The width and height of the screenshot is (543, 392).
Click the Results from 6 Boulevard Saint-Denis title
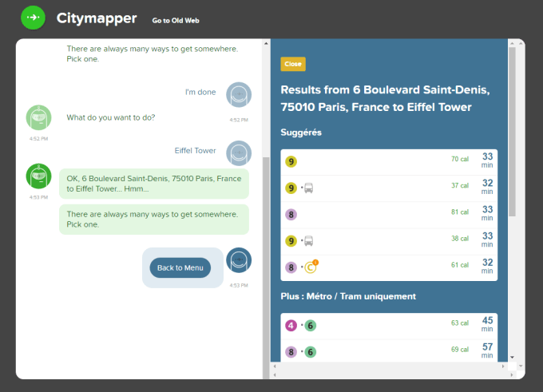coord(385,98)
